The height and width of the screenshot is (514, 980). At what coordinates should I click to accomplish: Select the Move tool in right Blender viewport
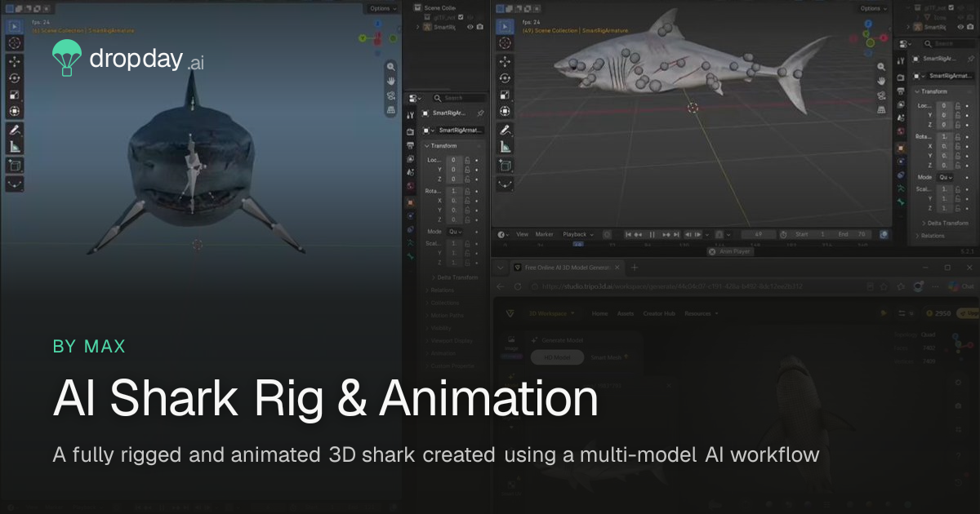(x=506, y=61)
